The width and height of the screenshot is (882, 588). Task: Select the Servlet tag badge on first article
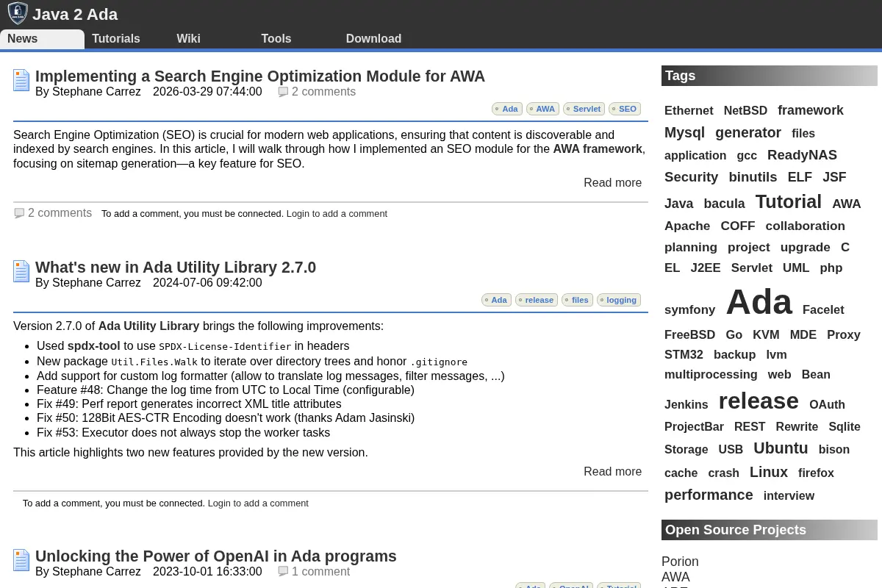pos(584,109)
